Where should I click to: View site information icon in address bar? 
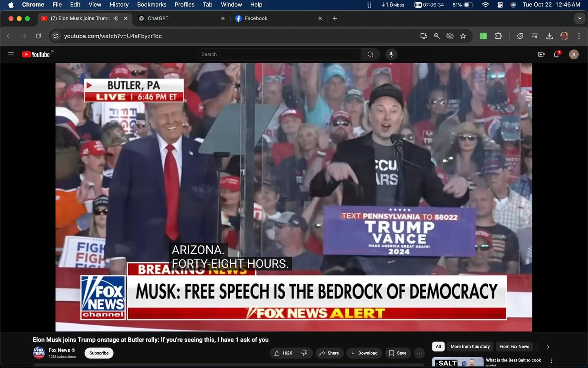pyautogui.click(x=56, y=36)
